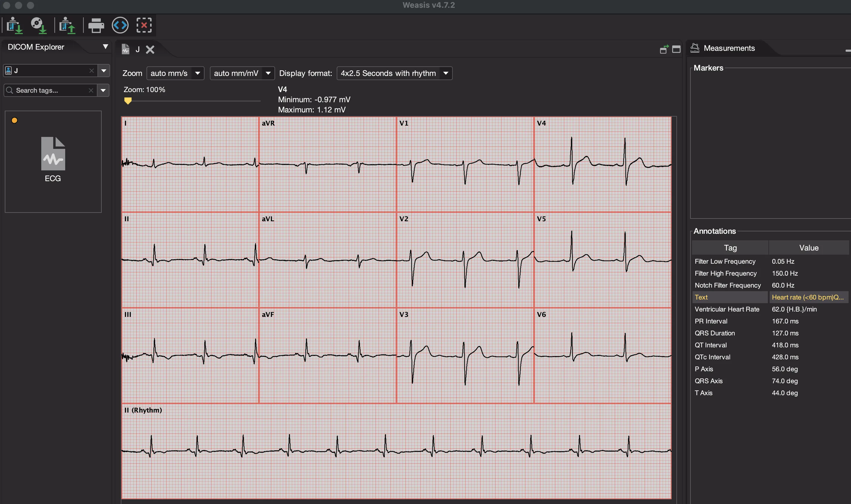Select the T Axis row
This screenshot has width=851, height=504.
click(x=771, y=392)
